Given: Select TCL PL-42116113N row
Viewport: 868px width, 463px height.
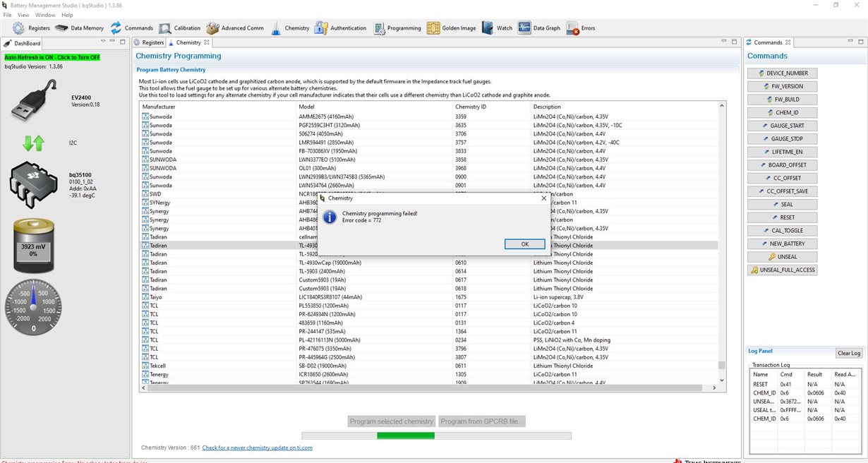Looking at the screenshot, I should pyautogui.click(x=429, y=340).
